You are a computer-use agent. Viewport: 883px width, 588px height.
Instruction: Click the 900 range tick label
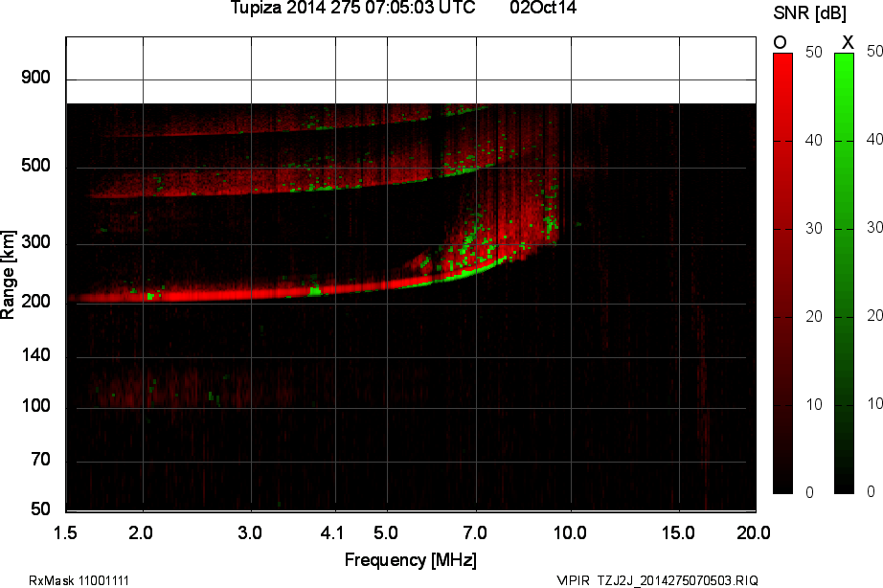pos(35,78)
